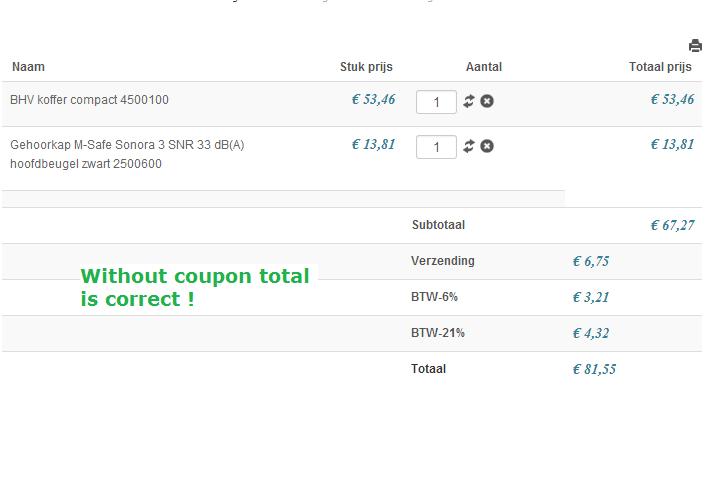Select the Verzending cost € 6,75
This screenshot has width=721, height=481.
pos(590,261)
